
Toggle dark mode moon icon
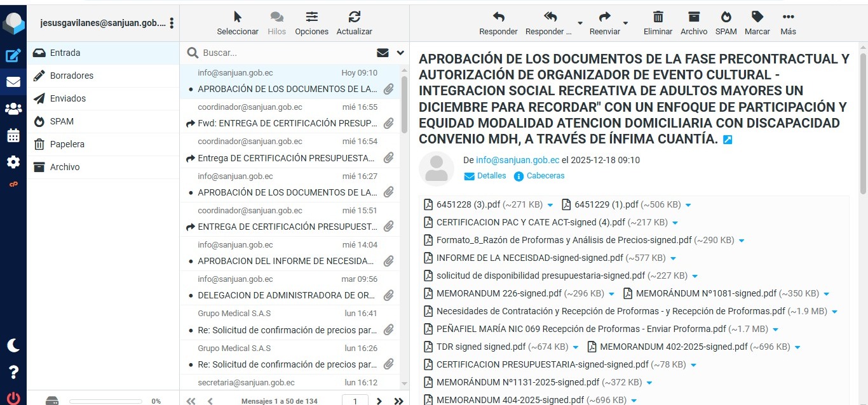click(x=13, y=345)
